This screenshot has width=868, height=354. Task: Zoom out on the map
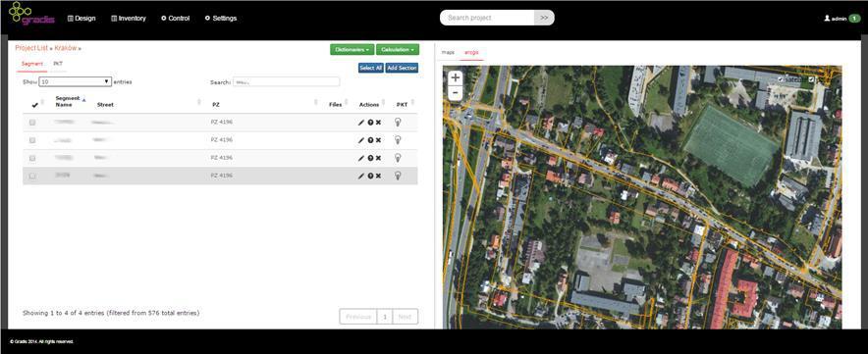point(455,93)
